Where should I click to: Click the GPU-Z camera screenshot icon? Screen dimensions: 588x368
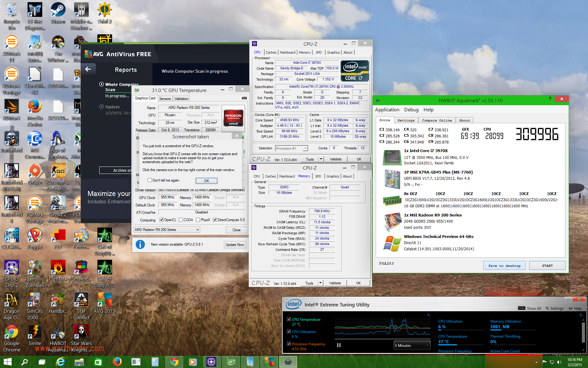coord(244,98)
